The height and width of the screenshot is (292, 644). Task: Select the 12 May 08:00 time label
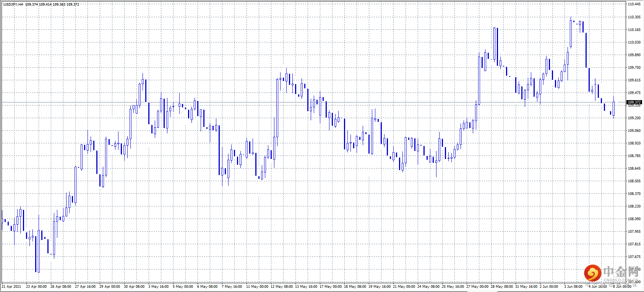coord(282,286)
